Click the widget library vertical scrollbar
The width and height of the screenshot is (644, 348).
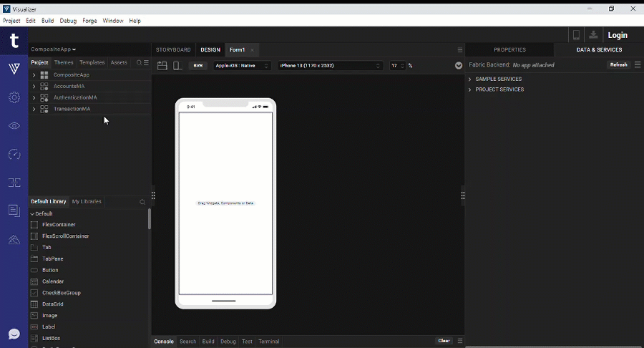(x=149, y=219)
